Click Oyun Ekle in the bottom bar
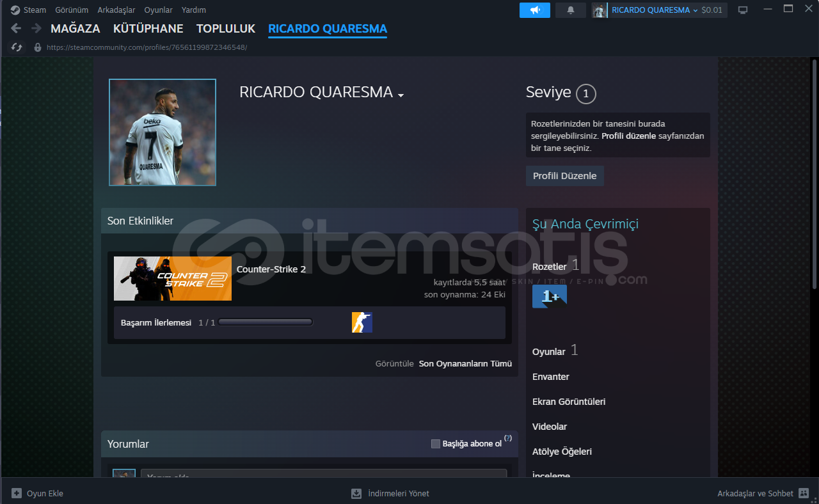The width and height of the screenshot is (819, 504). tap(45, 493)
